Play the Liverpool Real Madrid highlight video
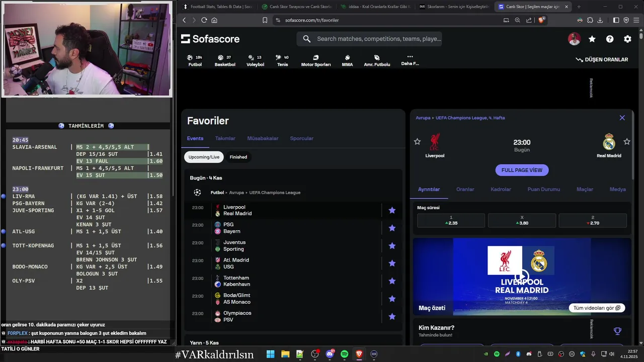Image resolution: width=644 pixels, height=362 pixels. pyautogui.click(x=522, y=276)
